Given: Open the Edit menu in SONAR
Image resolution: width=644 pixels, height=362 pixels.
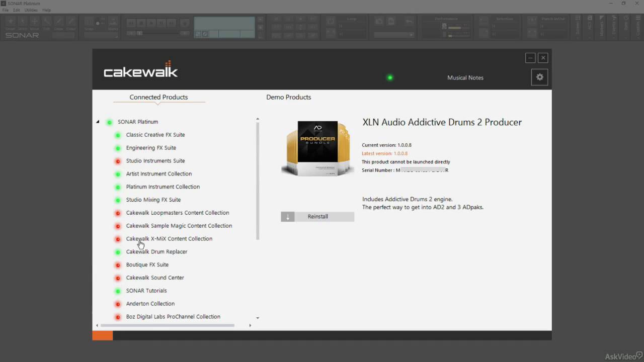Looking at the screenshot, I should pyautogui.click(x=17, y=10).
